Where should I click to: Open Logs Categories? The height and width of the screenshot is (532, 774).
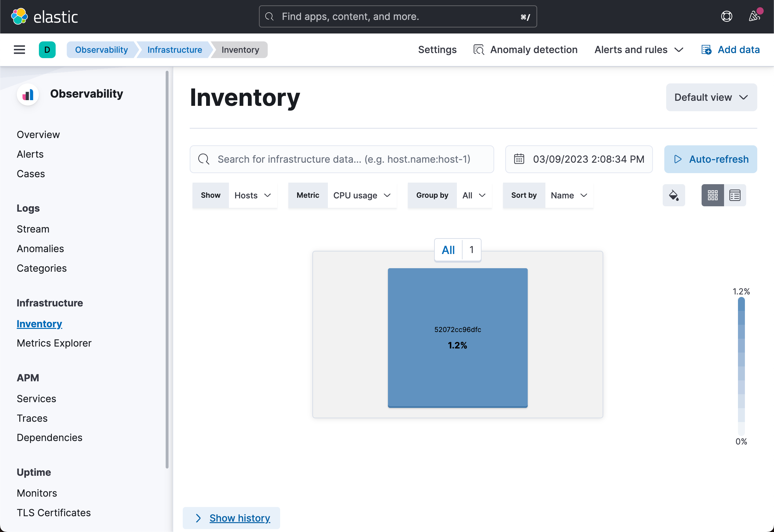[42, 268]
